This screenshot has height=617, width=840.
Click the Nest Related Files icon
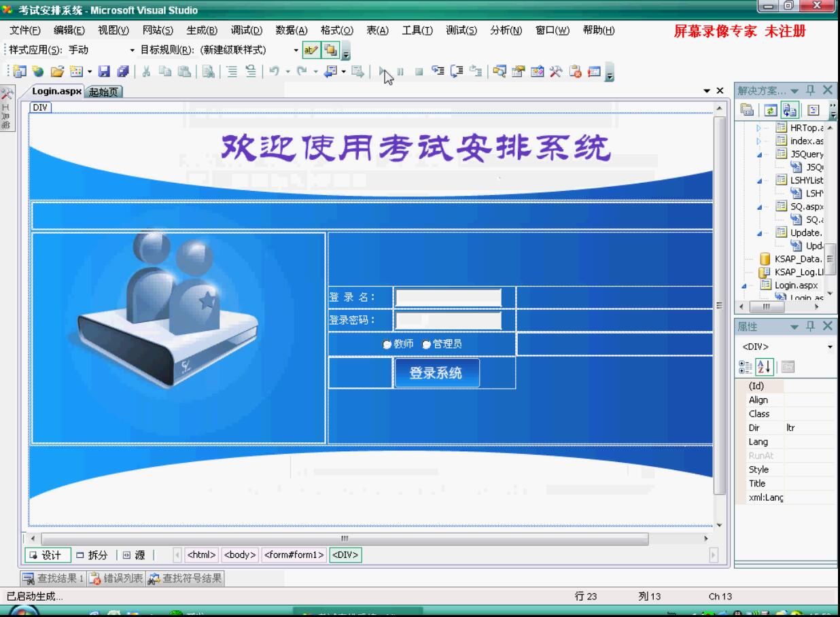coord(790,110)
